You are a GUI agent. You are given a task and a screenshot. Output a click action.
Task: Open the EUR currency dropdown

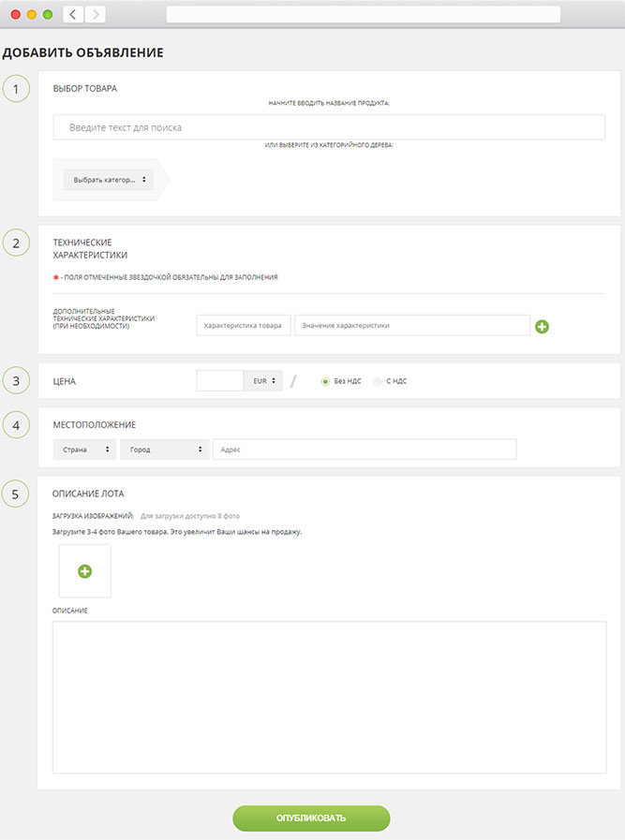(262, 381)
